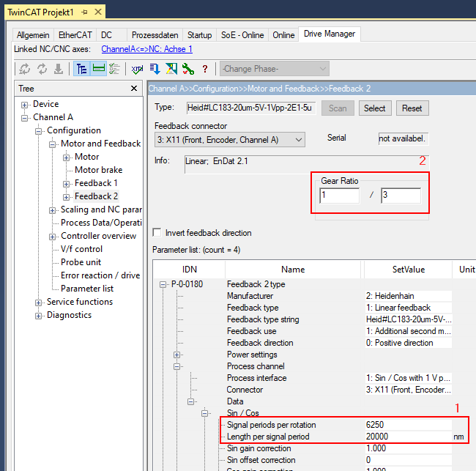Click the grayed download arrow toolbar icon
The width and height of the screenshot is (476, 471).
[59, 69]
